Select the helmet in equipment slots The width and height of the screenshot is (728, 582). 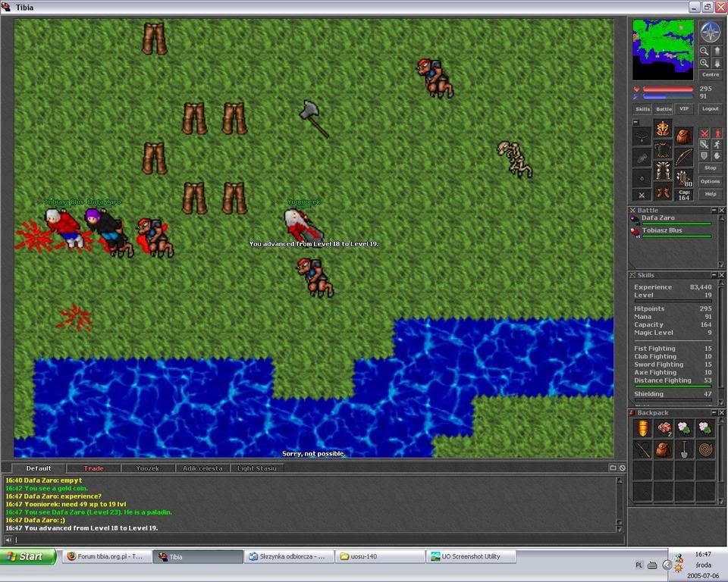tap(663, 128)
